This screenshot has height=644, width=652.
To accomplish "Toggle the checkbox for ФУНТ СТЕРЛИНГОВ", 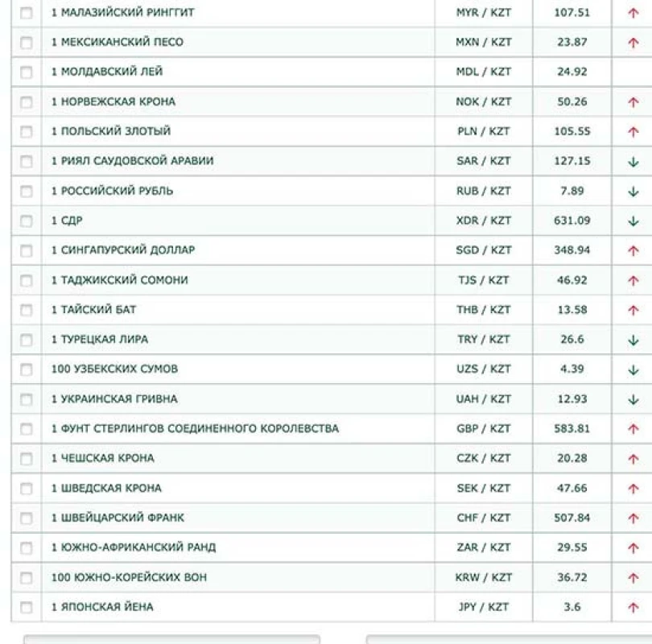I will [27, 429].
